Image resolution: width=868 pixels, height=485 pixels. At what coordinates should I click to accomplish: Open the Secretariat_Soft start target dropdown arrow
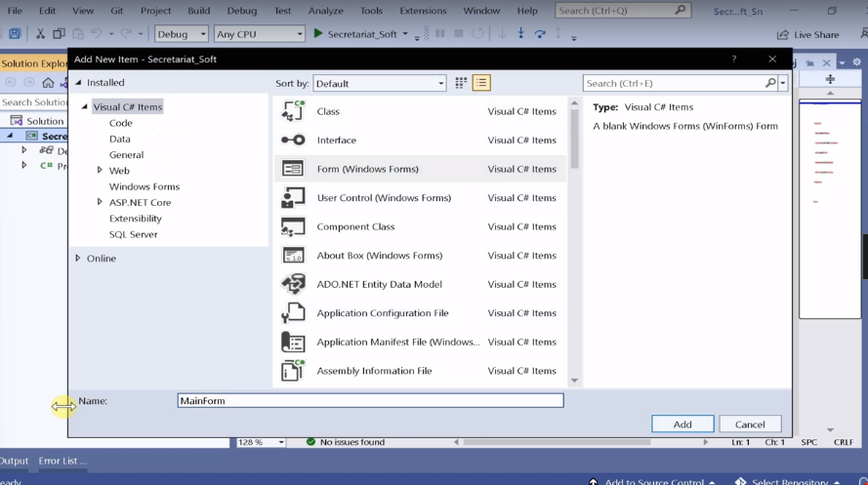(405, 34)
